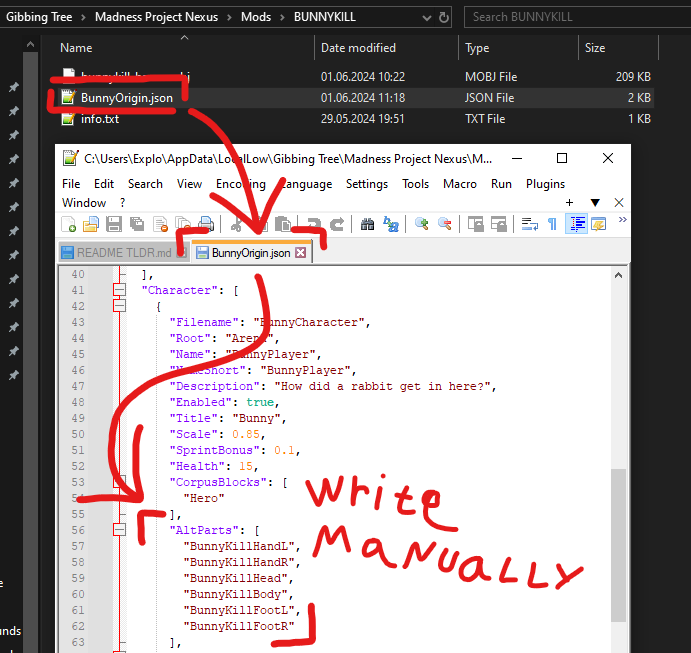
Task: Click the X button beside the menu bar
Action: 619,202
